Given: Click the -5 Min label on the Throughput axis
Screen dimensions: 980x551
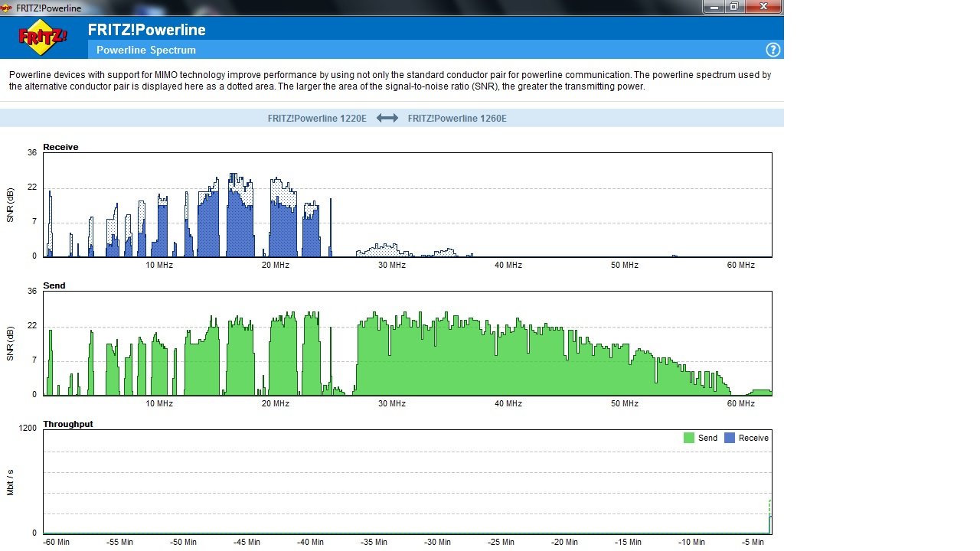Looking at the screenshot, I should pyautogui.click(x=753, y=542).
